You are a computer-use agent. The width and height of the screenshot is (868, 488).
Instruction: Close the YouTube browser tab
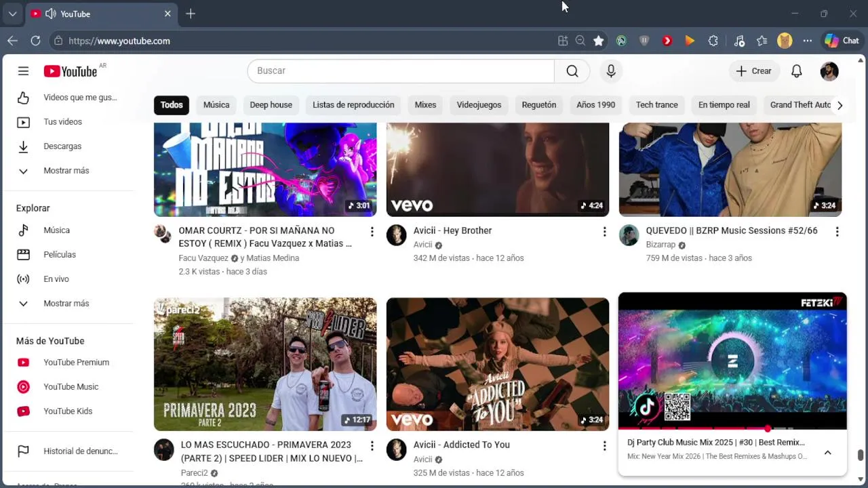pyautogui.click(x=167, y=14)
